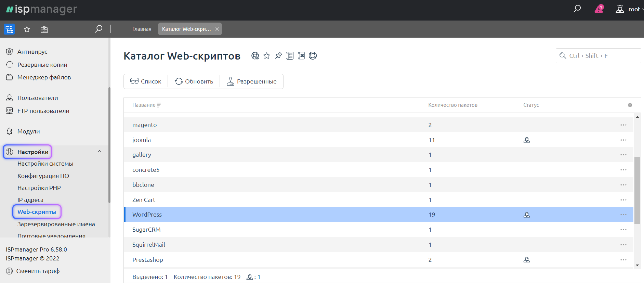Add the page to favorites with the title star
Image resolution: width=644 pixels, height=283 pixels.
[x=267, y=56]
